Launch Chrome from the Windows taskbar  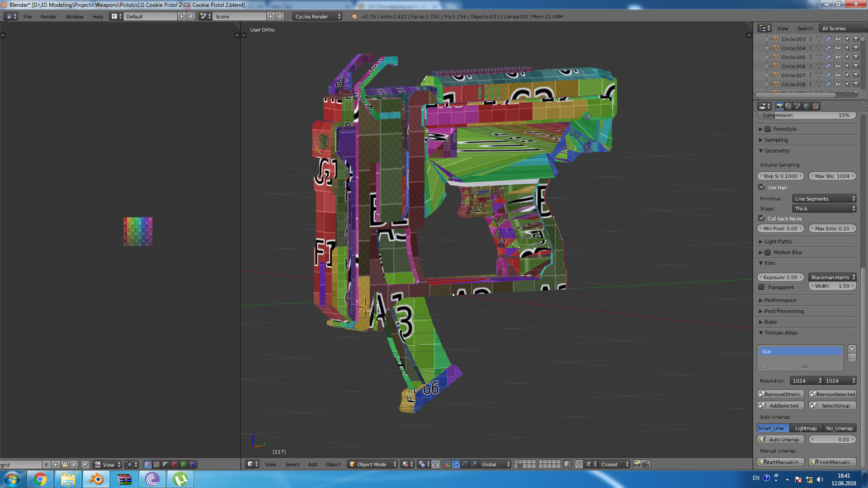coord(40,479)
